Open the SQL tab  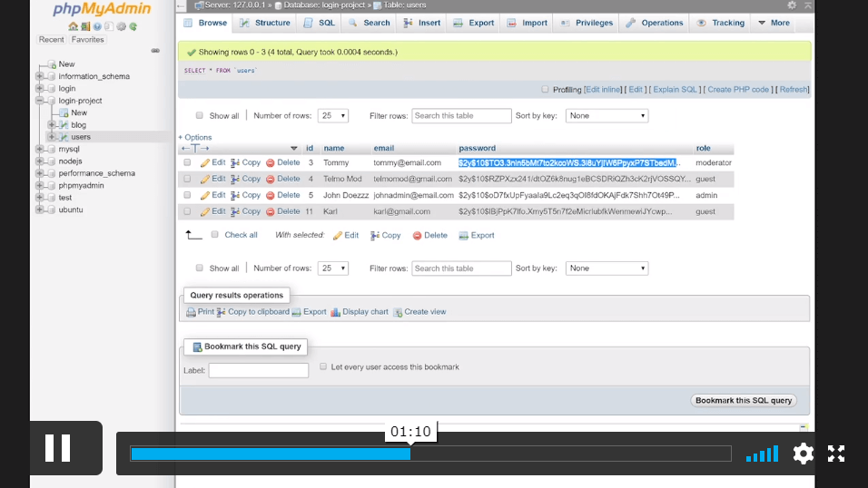pyautogui.click(x=320, y=23)
